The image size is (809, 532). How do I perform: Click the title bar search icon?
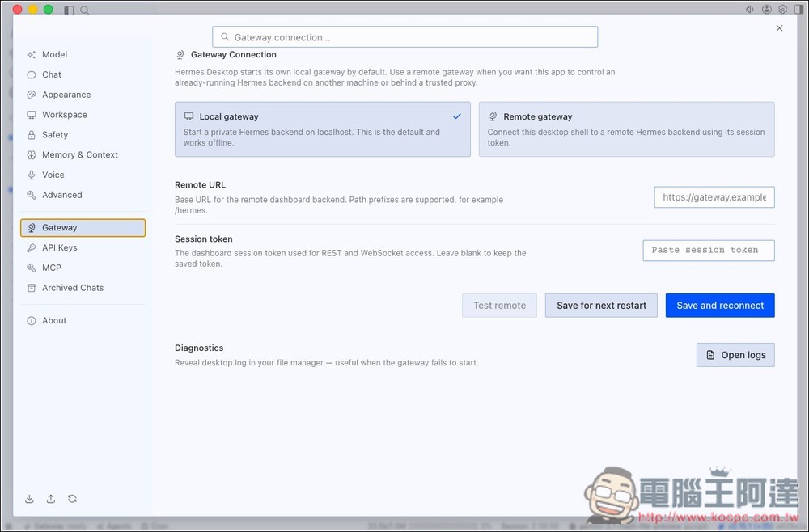point(85,10)
